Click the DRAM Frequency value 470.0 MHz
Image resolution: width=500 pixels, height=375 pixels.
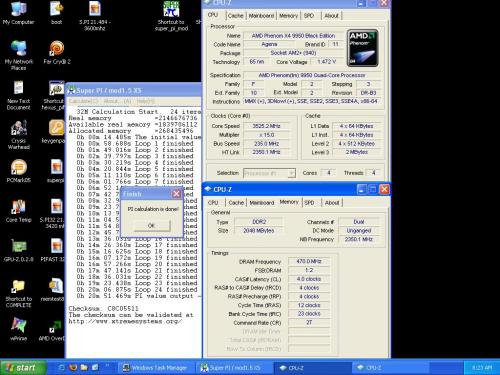point(309,261)
